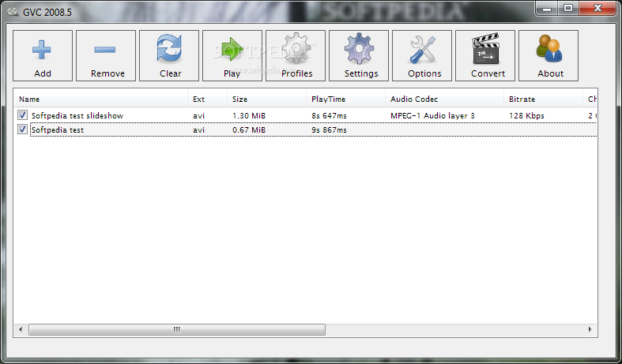Open the Profiles gear icon
Image resolution: width=622 pixels, height=364 pixels.
point(296,55)
